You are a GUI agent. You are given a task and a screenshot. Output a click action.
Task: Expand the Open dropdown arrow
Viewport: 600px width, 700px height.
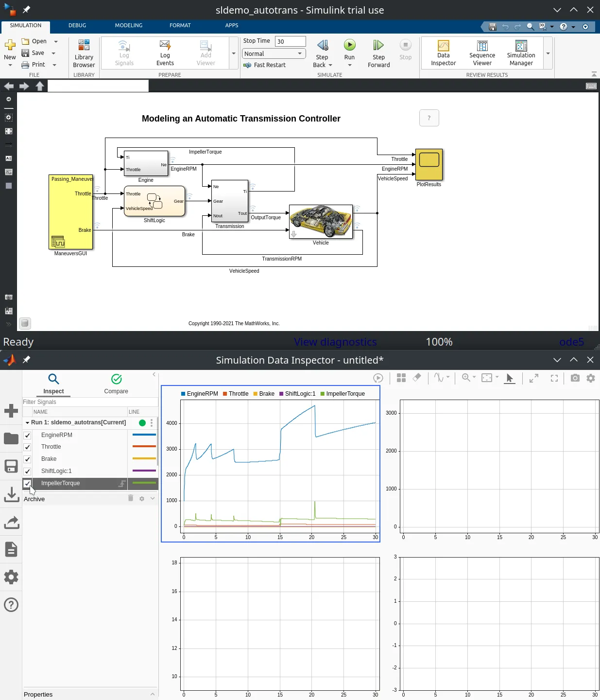pos(56,41)
